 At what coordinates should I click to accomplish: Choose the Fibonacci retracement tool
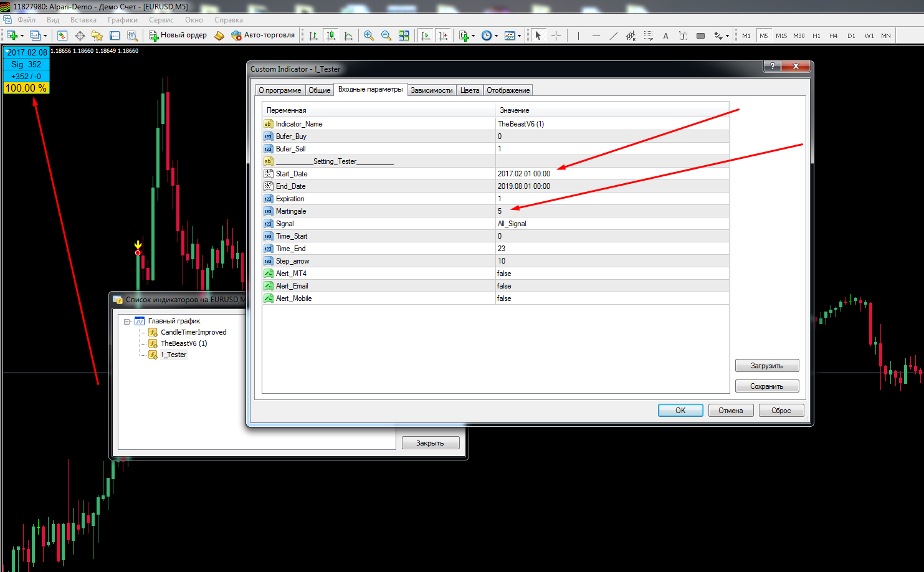coord(649,36)
